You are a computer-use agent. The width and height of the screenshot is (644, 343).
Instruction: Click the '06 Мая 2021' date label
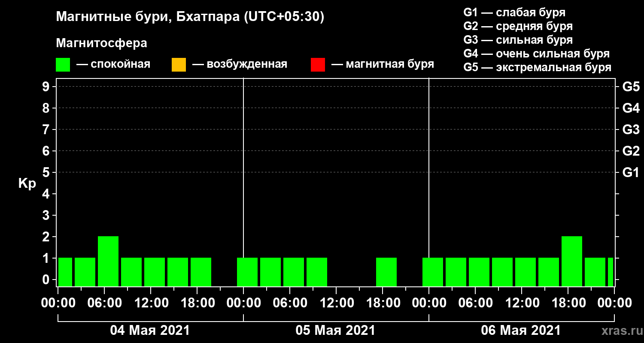pos(521,331)
